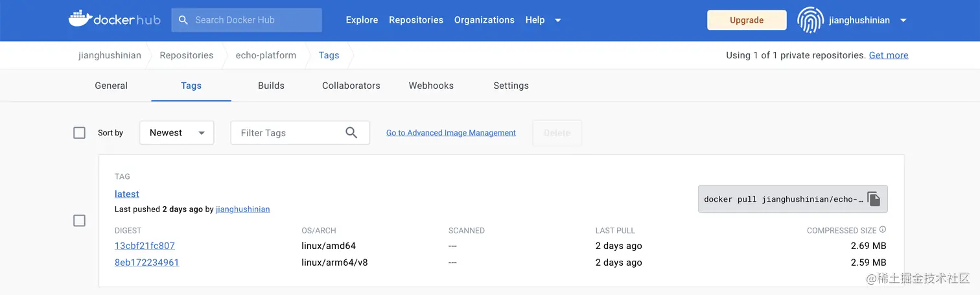The width and height of the screenshot is (980, 295).
Task: Click the Get more repositories link
Action: click(888, 55)
